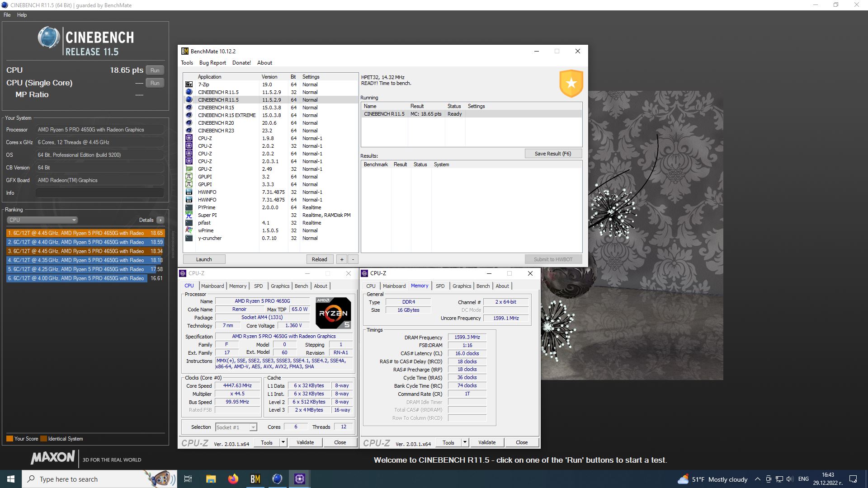The height and width of the screenshot is (488, 868).
Task: Click Info input field in Cinebench
Action: 99,193
